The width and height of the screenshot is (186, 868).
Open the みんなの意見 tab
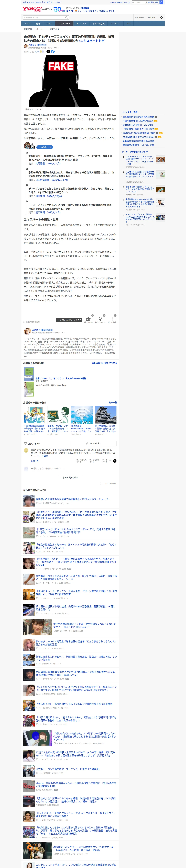[99, 24]
